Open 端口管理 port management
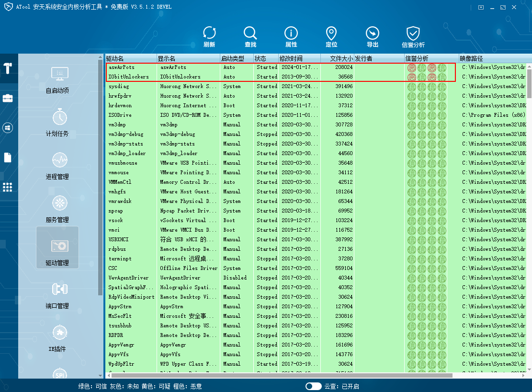The height and width of the screenshot is (392, 532). click(x=57, y=295)
